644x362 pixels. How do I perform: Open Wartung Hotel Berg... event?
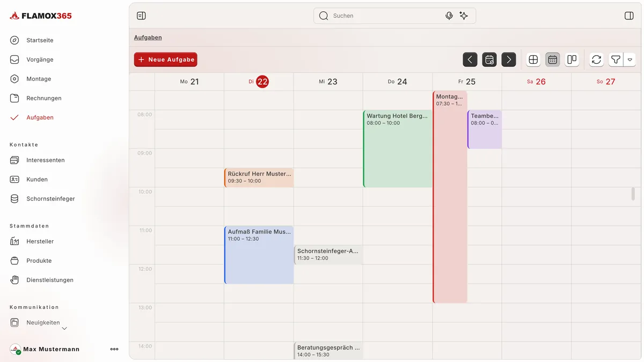click(398, 149)
